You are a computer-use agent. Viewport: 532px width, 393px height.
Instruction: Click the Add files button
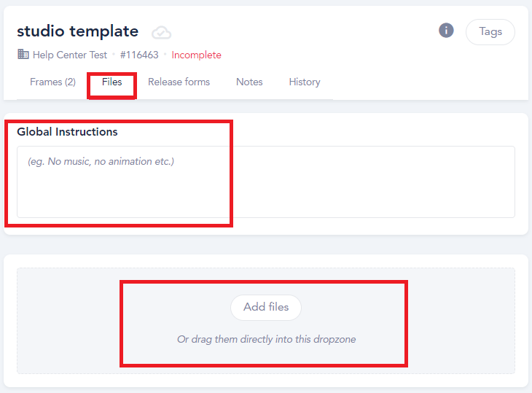coord(266,307)
